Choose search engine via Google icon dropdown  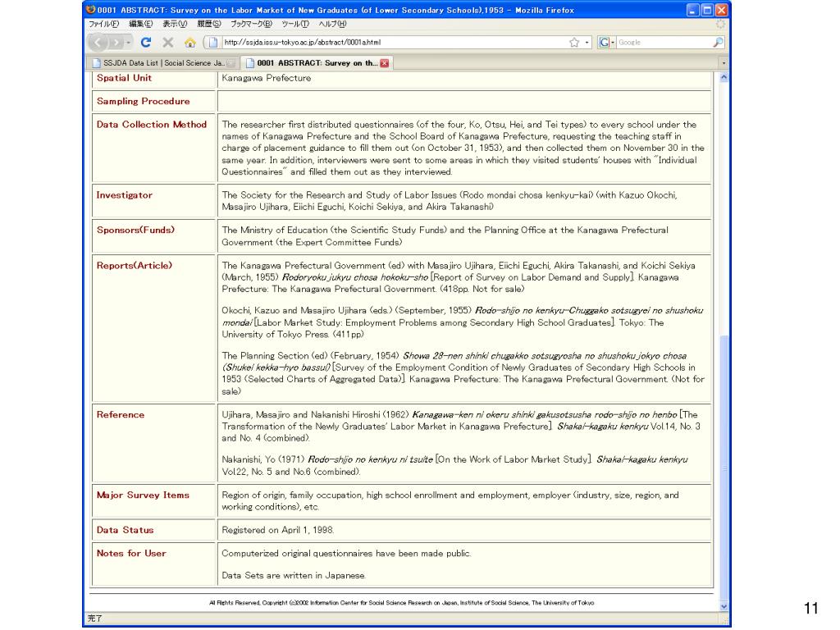606,43
